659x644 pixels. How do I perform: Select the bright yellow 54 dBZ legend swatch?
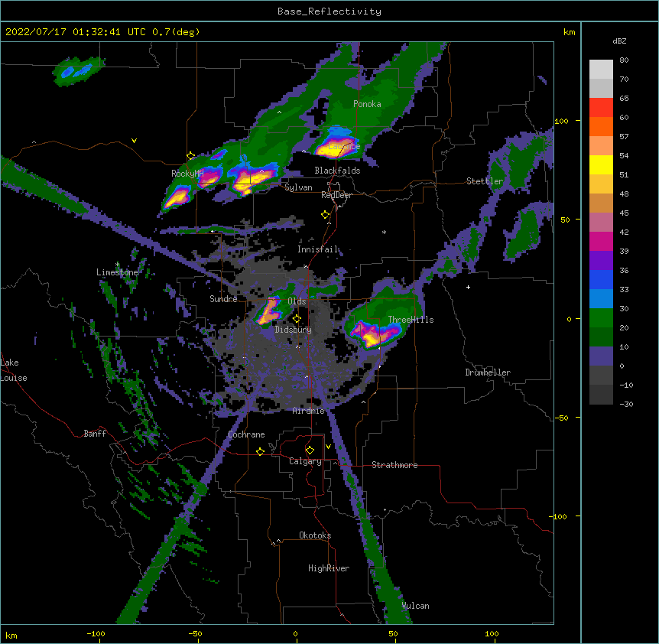[601, 164]
